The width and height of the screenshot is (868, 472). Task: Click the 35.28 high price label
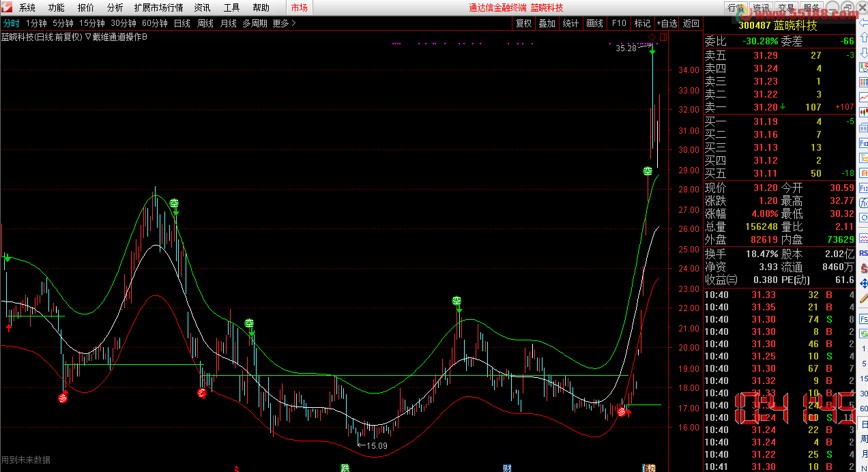coord(626,48)
